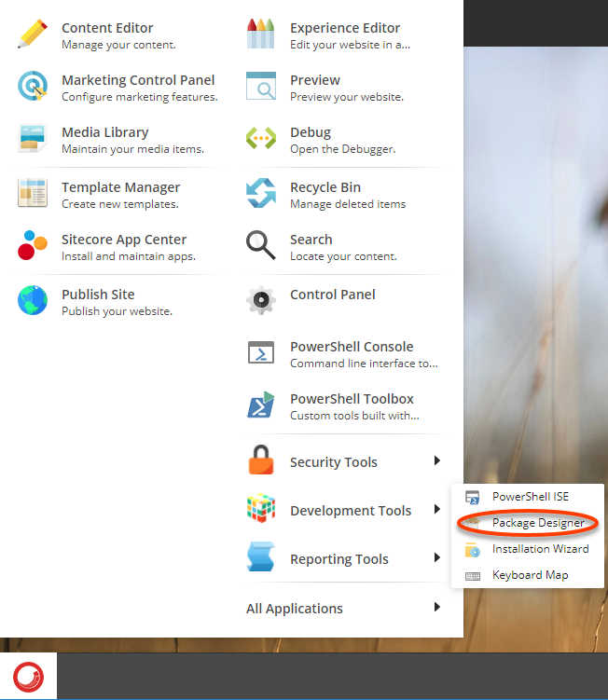The image size is (608, 700).
Task: Click 'Configure marketing features.' description
Action: (139, 97)
